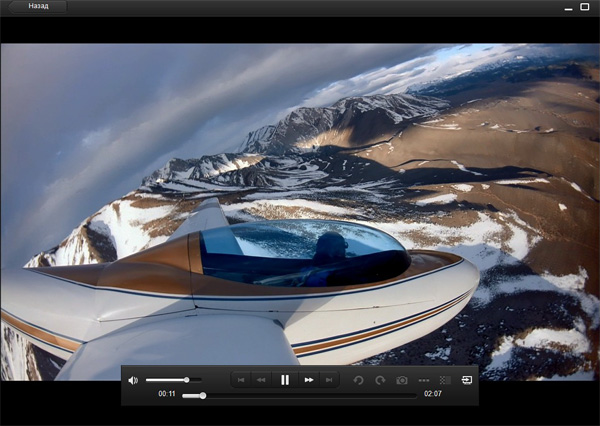
Task: Skip to the next track
Action: pyautogui.click(x=329, y=380)
